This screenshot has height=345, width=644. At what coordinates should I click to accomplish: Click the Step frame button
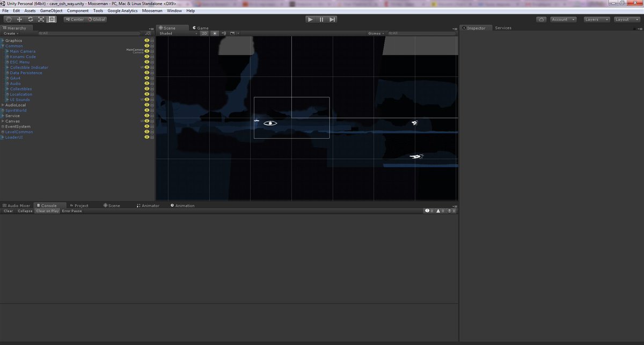[333, 19]
